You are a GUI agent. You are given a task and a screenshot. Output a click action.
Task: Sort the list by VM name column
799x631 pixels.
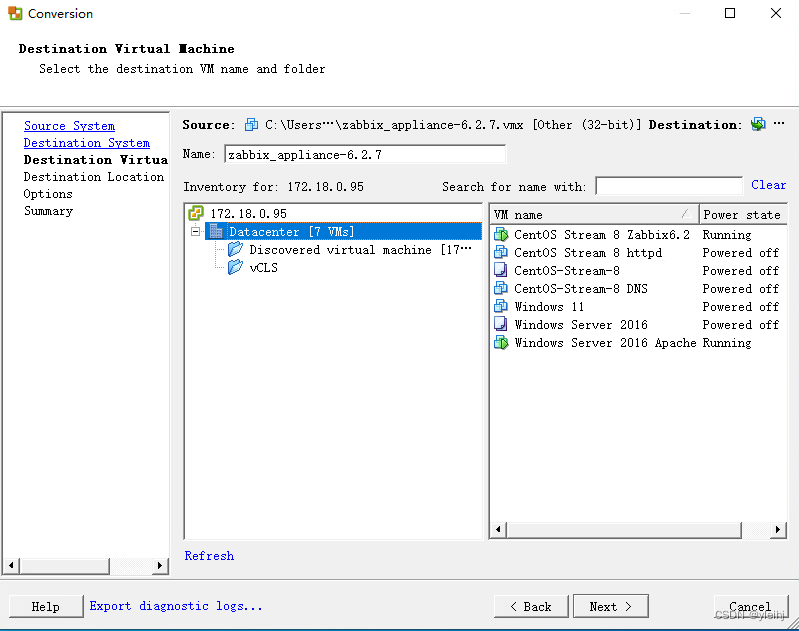[594, 215]
